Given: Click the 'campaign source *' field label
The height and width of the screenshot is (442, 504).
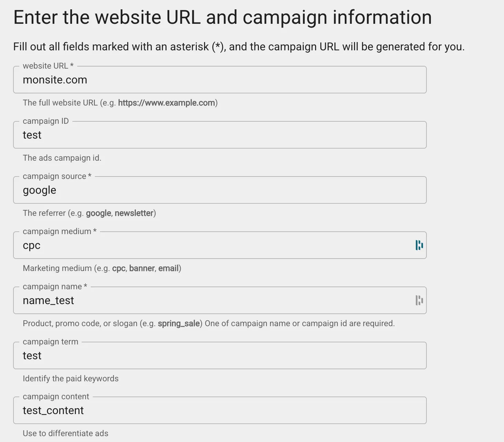Looking at the screenshot, I should 57,176.
